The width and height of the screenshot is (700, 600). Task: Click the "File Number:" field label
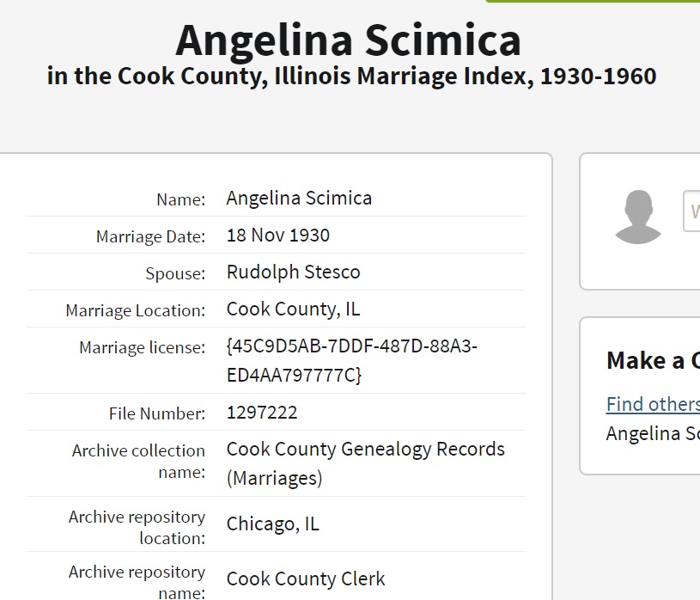(x=156, y=413)
